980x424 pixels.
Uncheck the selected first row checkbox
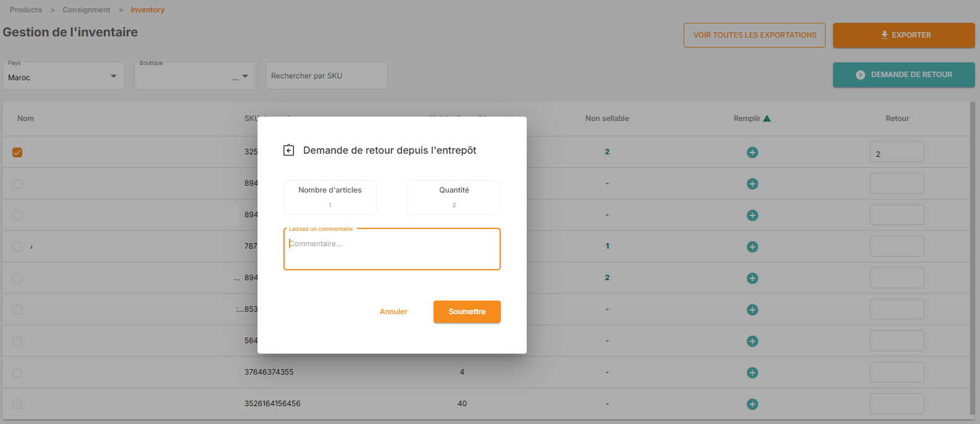(x=17, y=152)
